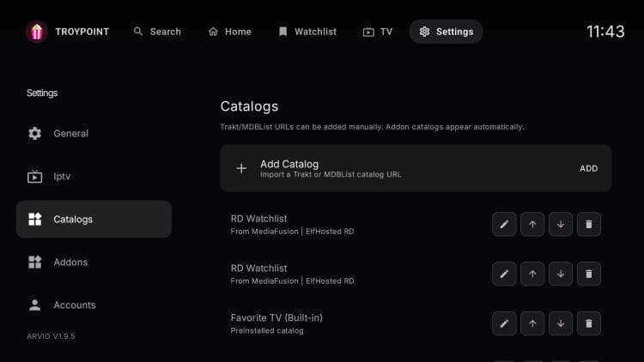Edit the second RD Watchlist catalog

tap(504, 275)
